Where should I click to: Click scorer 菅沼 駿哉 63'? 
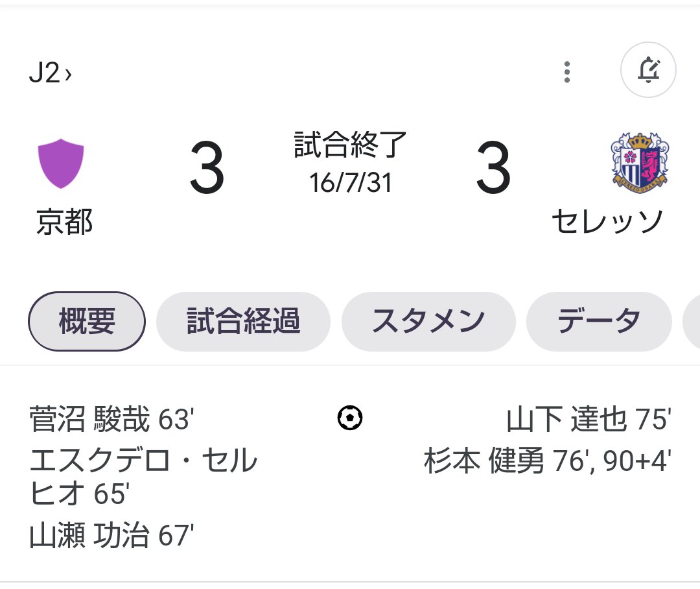(111, 419)
